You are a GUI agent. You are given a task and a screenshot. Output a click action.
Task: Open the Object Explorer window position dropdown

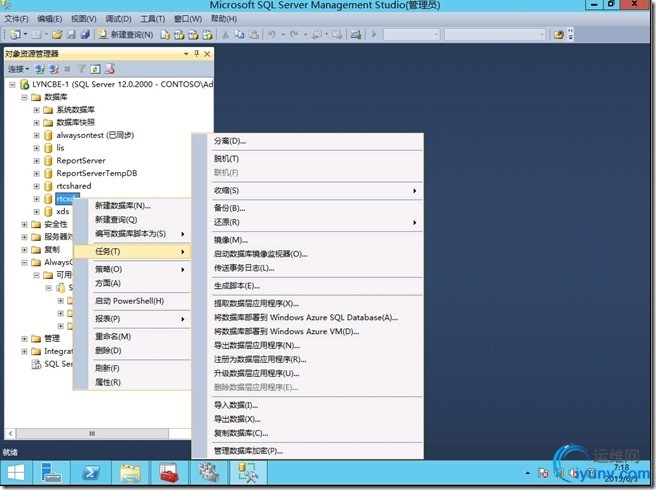point(186,54)
